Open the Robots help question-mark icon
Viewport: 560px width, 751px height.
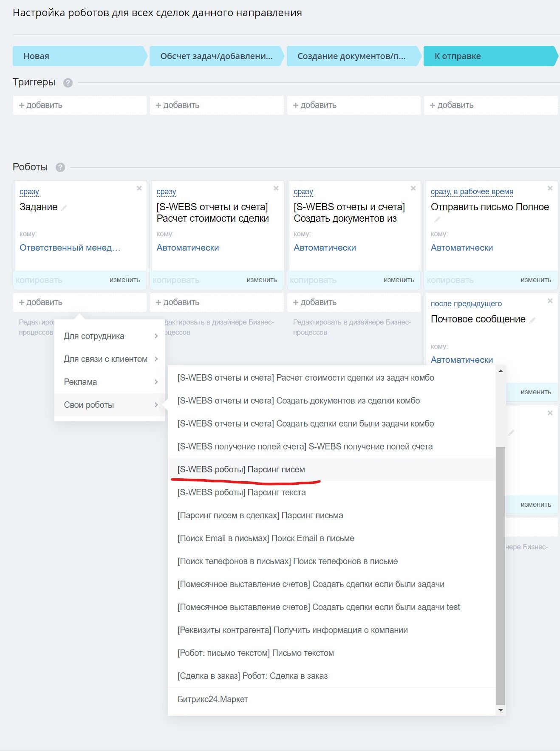tap(60, 167)
